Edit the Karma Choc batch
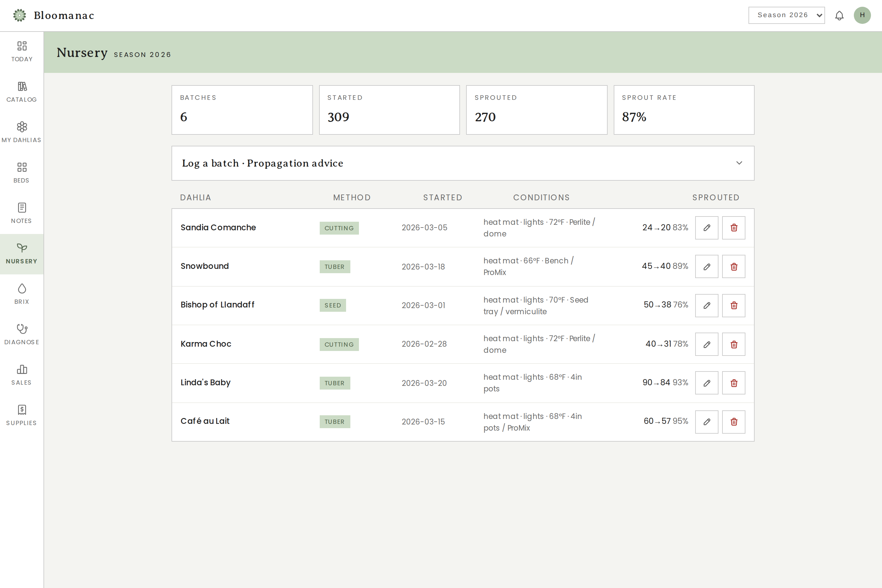This screenshot has width=882, height=588. coord(707,344)
